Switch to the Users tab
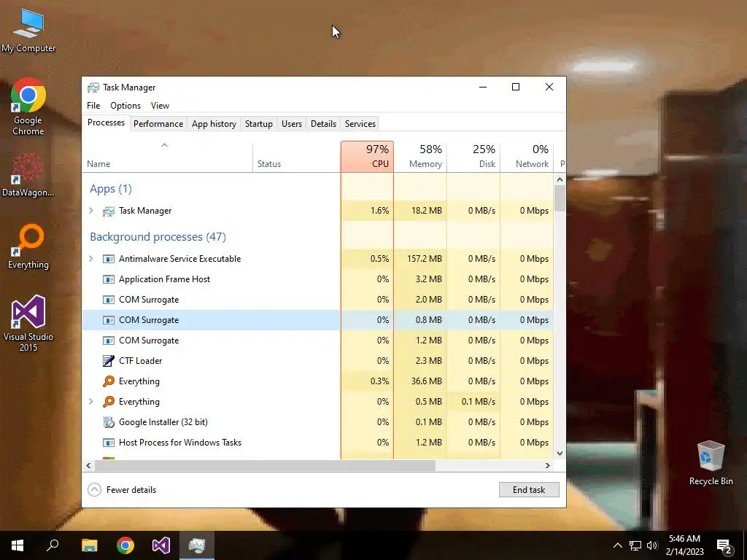 click(292, 124)
